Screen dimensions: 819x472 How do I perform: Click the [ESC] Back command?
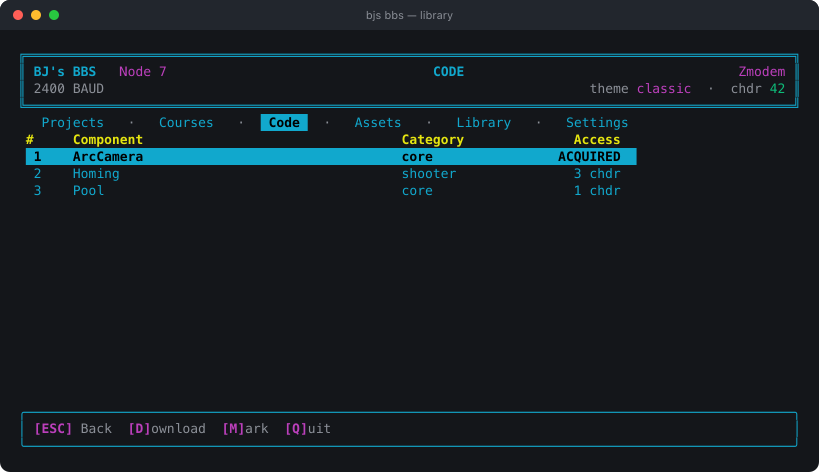(73, 429)
